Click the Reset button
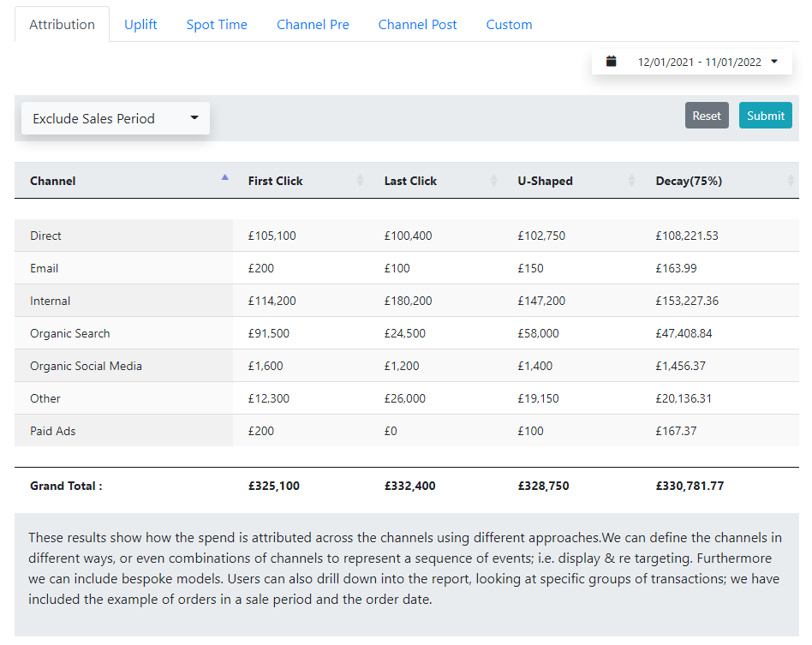This screenshot has width=812, height=645. coord(707,116)
